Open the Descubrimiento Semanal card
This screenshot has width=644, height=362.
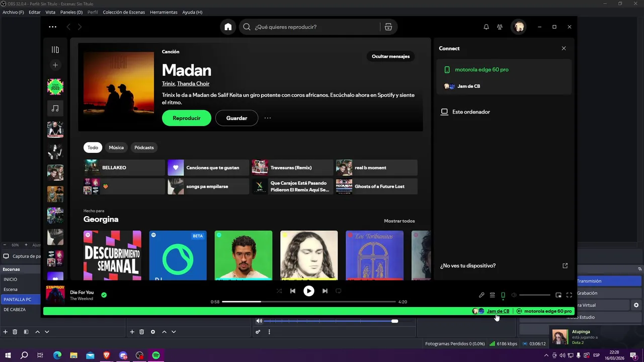pos(112,255)
